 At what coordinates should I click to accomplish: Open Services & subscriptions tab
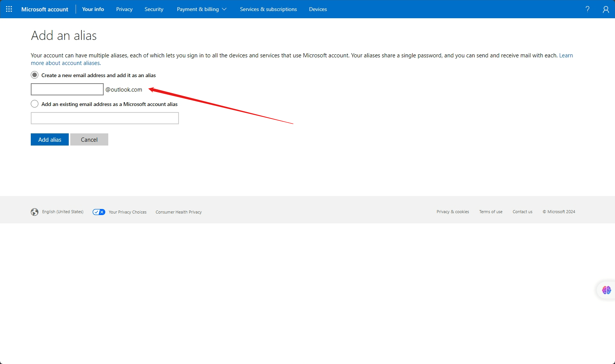pos(269,9)
